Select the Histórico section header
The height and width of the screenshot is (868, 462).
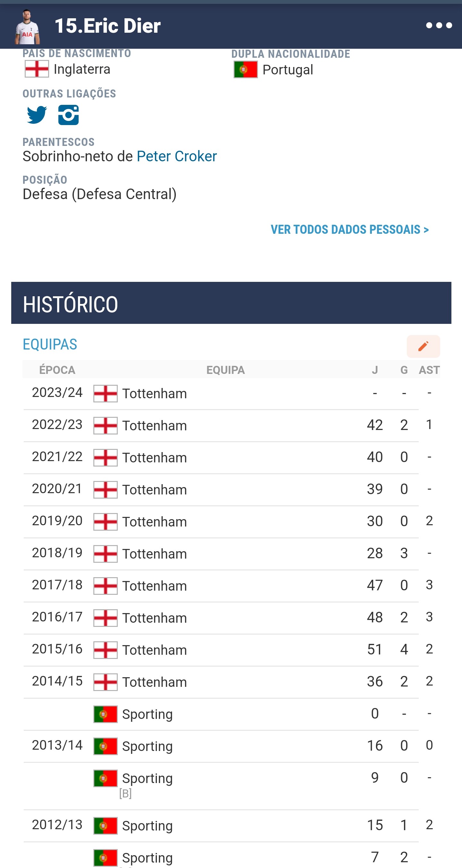click(x=71, y=304)
